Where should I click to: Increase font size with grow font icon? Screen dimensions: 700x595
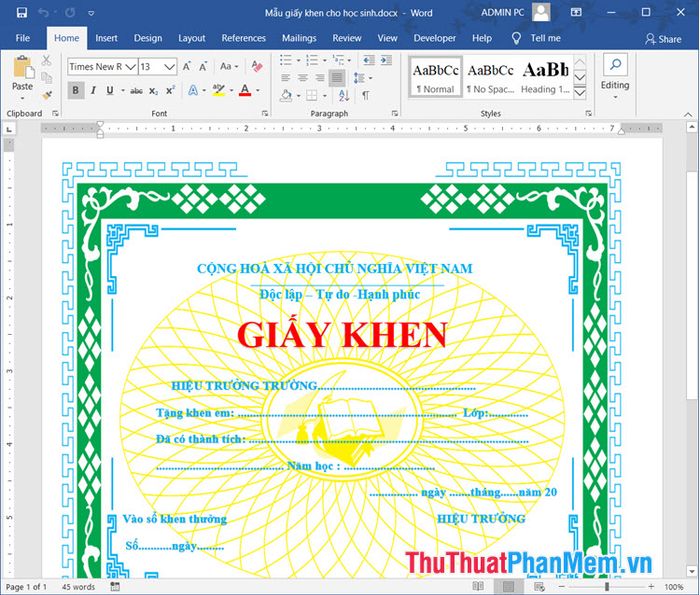(187, 67)
